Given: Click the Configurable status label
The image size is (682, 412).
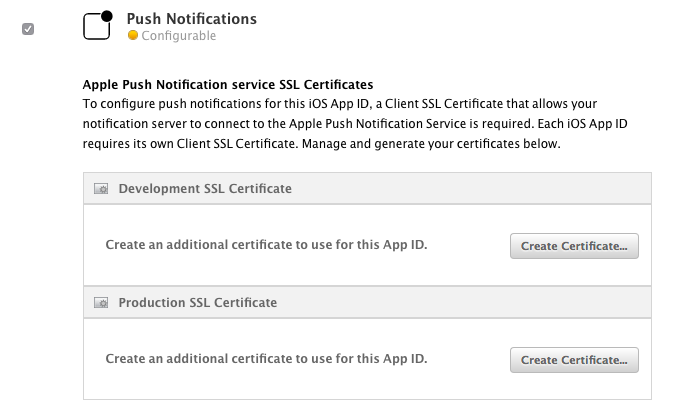Looking at the screenshot, I should 178,36.
